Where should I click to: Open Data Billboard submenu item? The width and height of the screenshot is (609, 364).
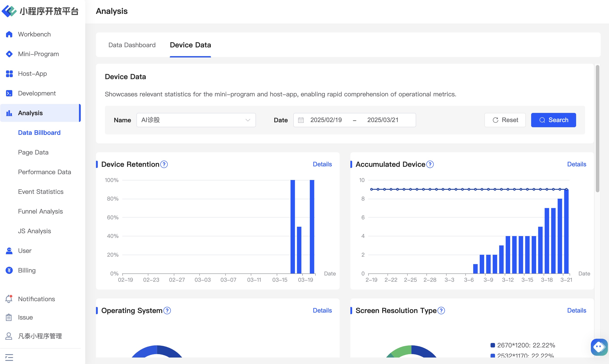tap(39, 132)
